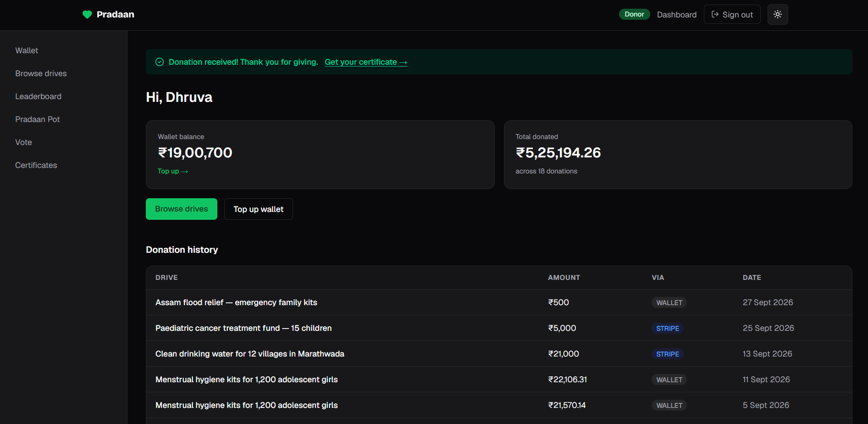This screenshot has height=424, width=868.
Task: Open the Leaderboard sidebar item
Action: (x=38, y=96)
